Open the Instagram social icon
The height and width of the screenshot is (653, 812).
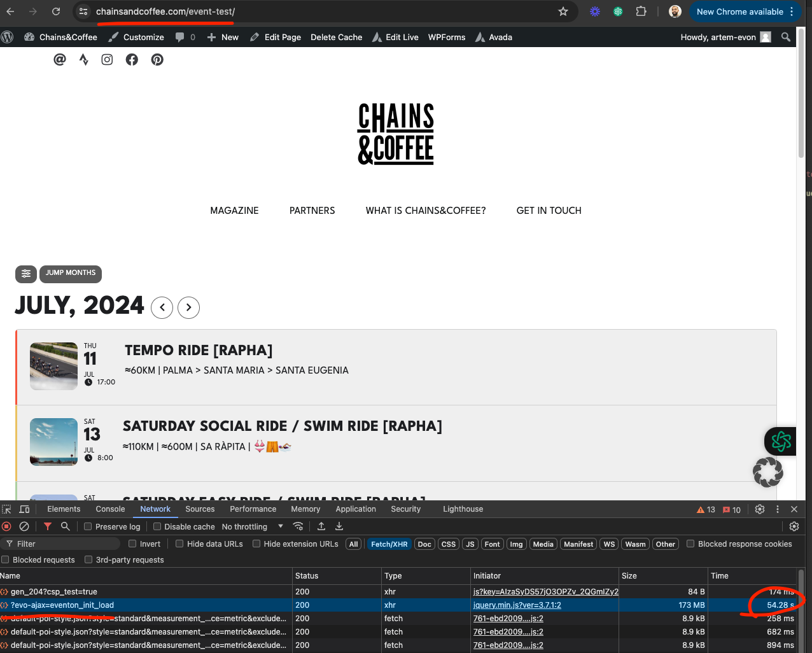coord(107,59)
